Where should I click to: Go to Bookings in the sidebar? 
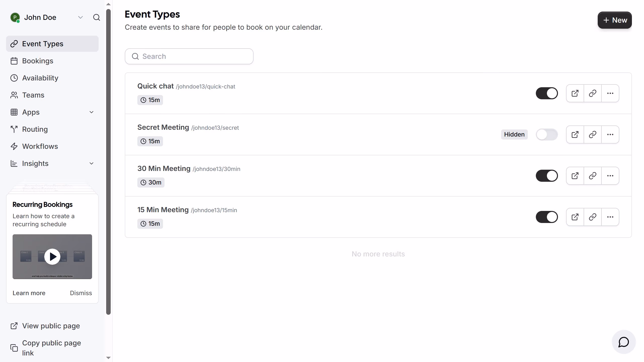52,61
